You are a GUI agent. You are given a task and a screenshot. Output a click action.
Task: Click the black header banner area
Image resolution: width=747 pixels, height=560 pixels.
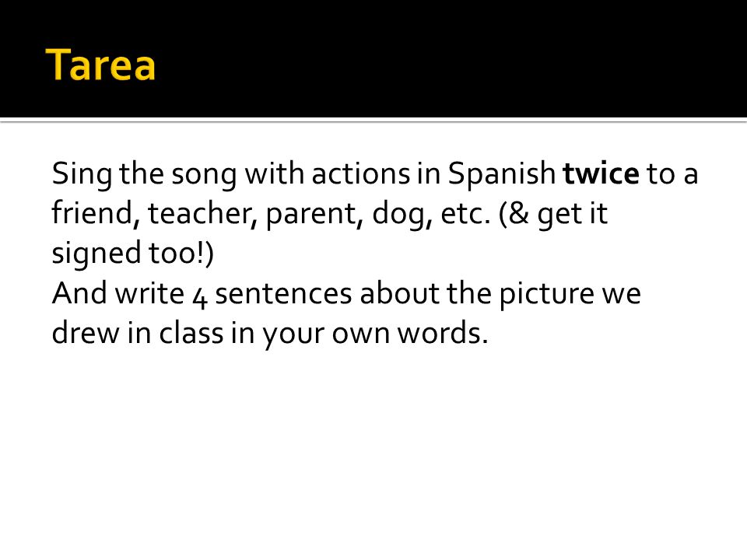click(x=373, y=58)
